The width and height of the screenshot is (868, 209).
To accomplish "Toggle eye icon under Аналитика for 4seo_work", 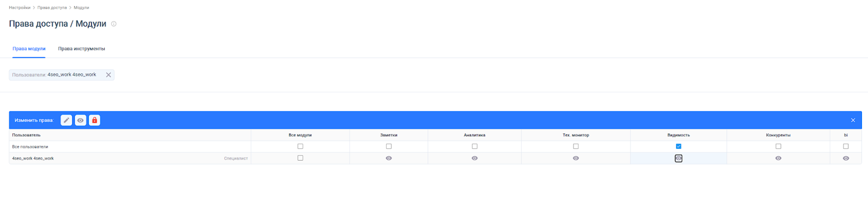I will click(475, 159).
